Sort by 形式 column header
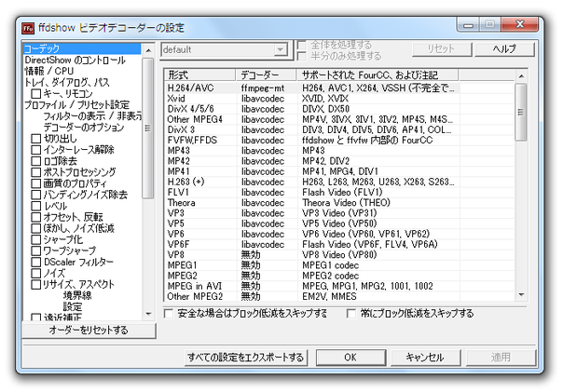The width and height of the screenshot is (563, 392). [200, 75]
